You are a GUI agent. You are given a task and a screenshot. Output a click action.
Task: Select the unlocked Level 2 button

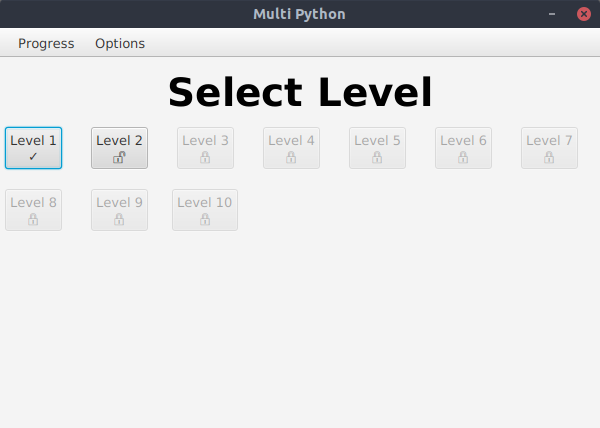[x=119, y=148]
